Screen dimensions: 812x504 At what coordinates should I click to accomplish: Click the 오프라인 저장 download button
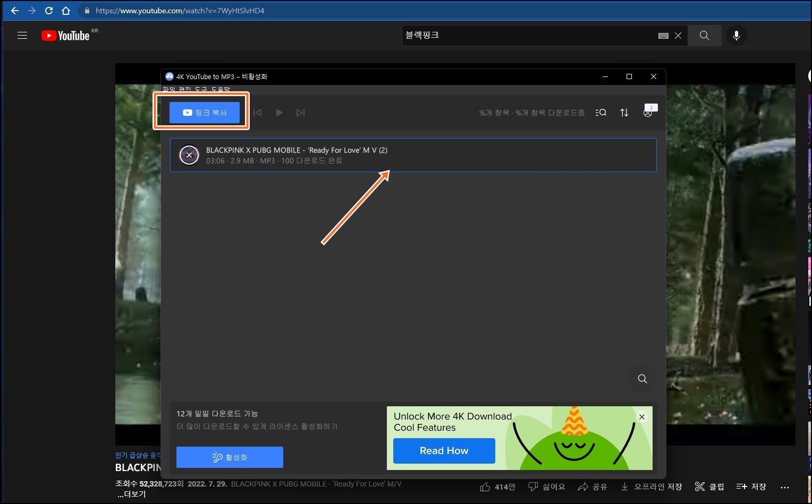coord(652,487)
